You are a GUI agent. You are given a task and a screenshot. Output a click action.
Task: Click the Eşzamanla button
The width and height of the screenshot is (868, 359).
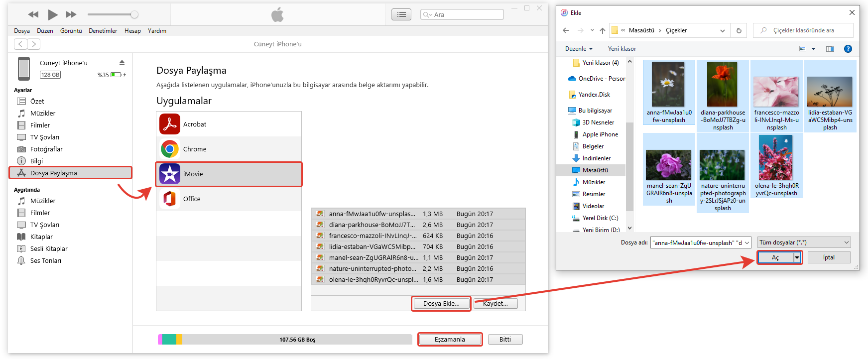point(450,339)
